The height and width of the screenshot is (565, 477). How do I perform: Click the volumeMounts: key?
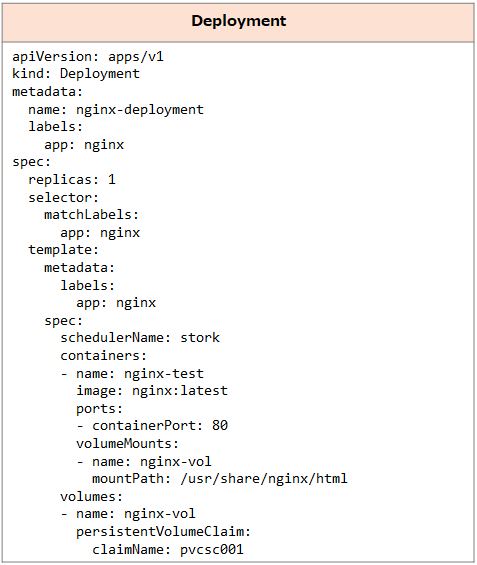[x=127, y=444]
